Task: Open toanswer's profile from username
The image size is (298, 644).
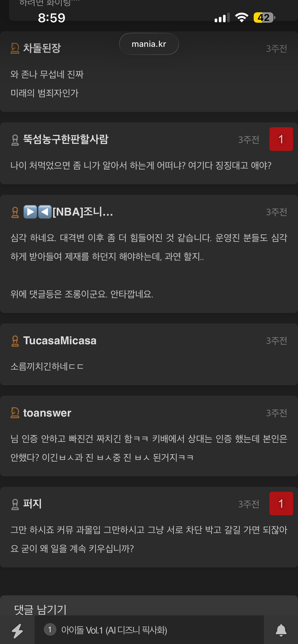Action: pyautogui.click(x=47, y=413)
